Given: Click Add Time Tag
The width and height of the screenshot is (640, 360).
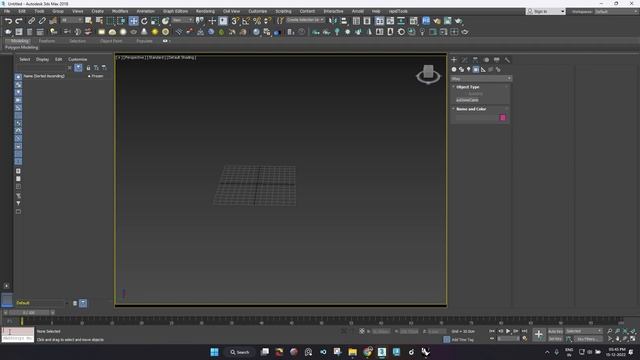Looking at the screenshot, I should tap(462, 340).
